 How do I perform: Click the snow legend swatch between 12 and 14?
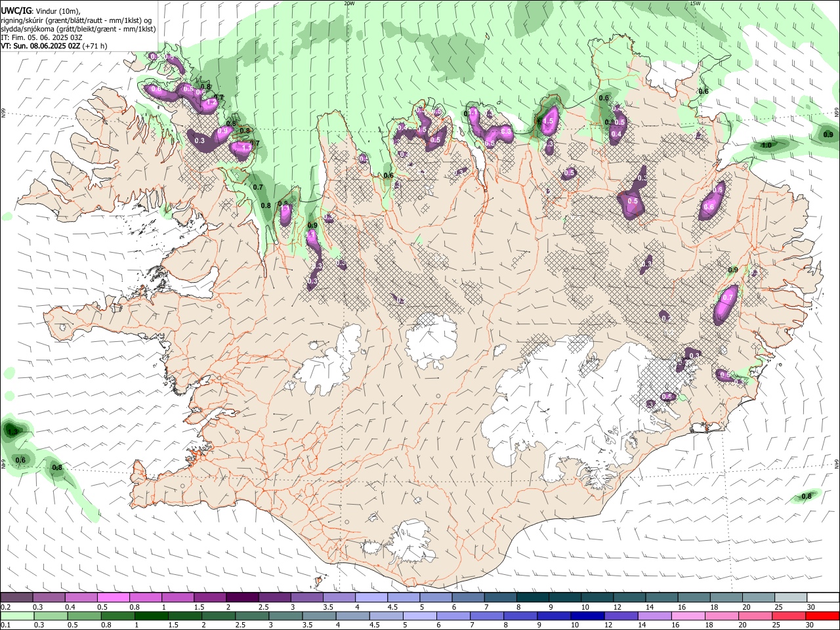(x=630, y=598)
